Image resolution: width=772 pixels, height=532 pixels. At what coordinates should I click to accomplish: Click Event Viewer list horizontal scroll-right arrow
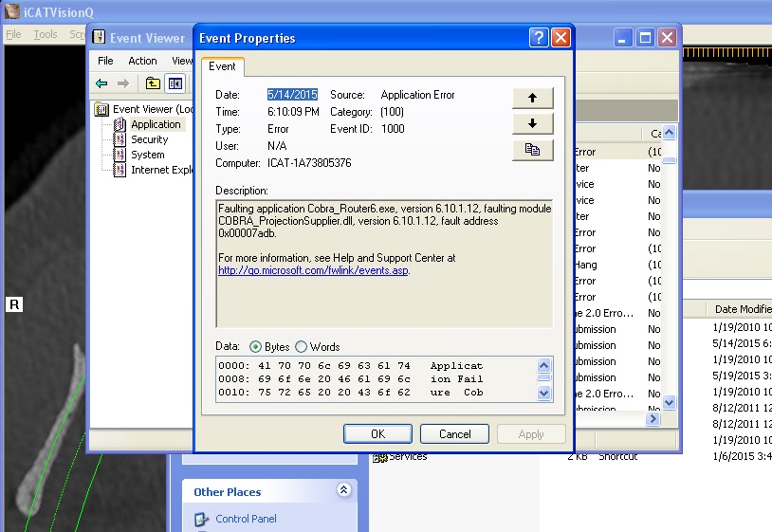coord(653,419)
